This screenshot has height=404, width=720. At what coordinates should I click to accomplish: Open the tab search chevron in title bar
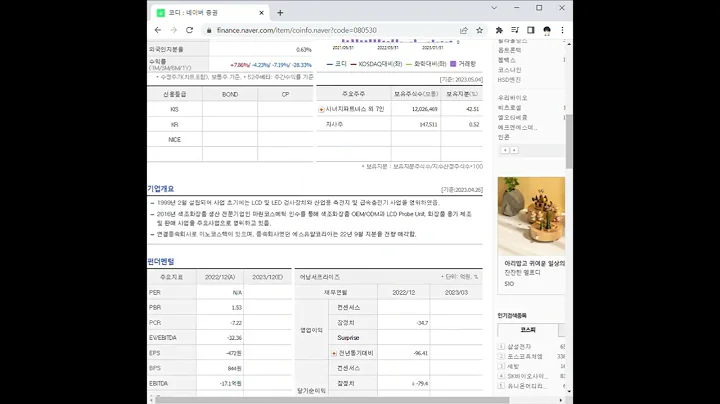(494, 8)
